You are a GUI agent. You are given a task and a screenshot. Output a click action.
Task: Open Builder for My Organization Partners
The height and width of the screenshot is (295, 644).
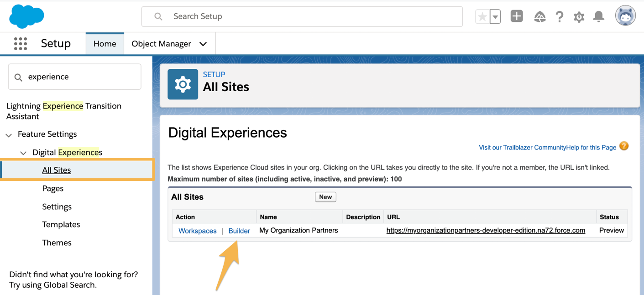point(239,231)
